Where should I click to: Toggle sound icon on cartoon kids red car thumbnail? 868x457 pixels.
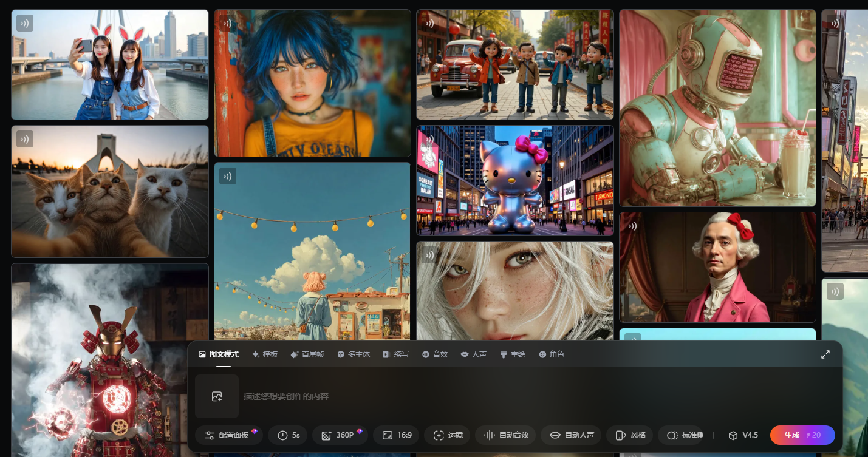(430, 24)
